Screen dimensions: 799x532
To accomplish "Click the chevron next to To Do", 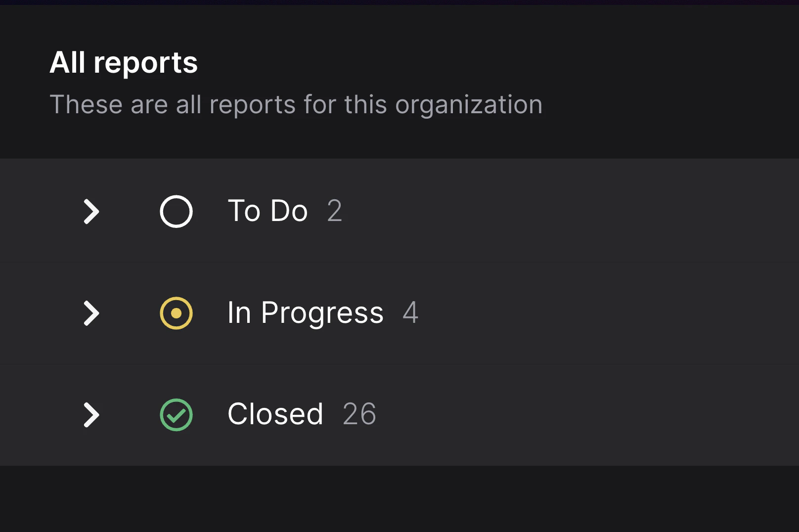I will (x=91, y=211).
